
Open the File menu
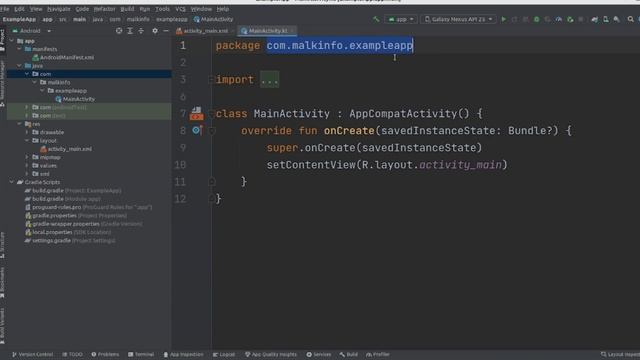[4, 9]
